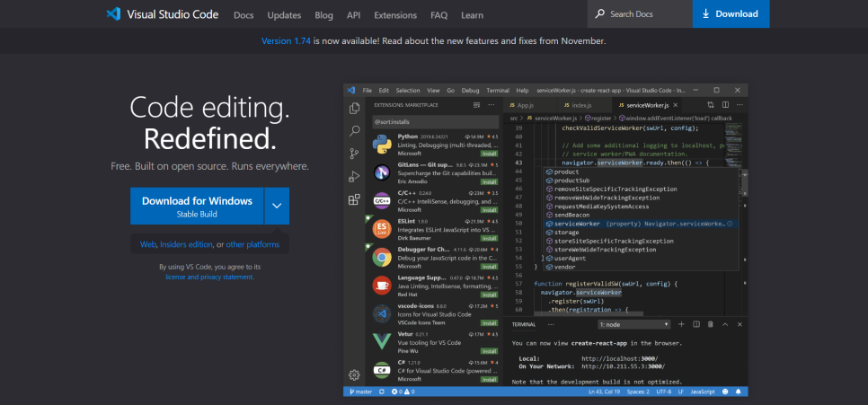Viewport: 868px width, 405px height.
Task: Select the Source Control icon in the activity bar
Action: point(354,154)
